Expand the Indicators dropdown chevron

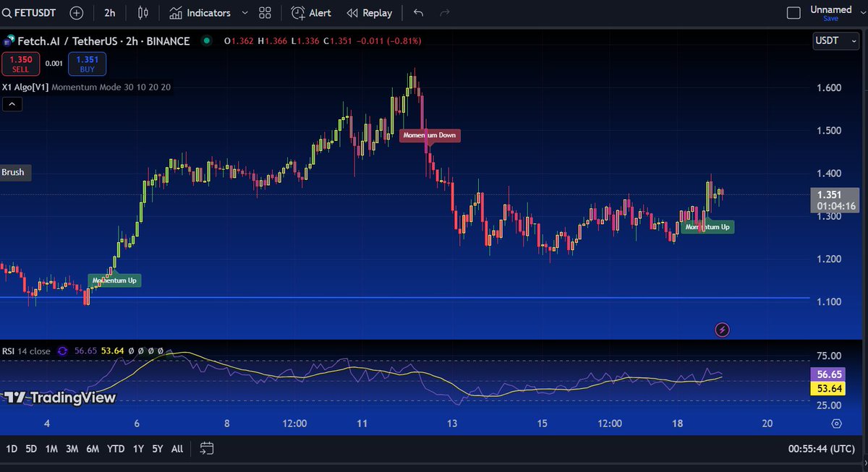(x=244, y=12)
